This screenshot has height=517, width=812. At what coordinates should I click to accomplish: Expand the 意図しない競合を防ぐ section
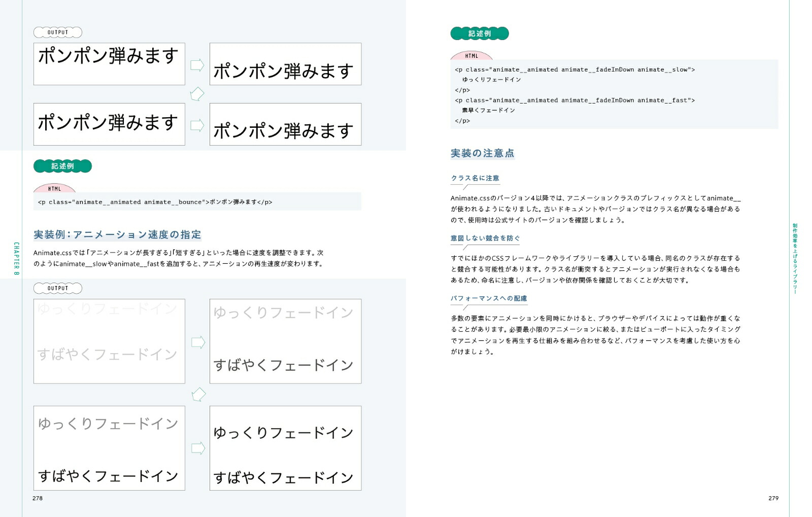click(487, 237)
